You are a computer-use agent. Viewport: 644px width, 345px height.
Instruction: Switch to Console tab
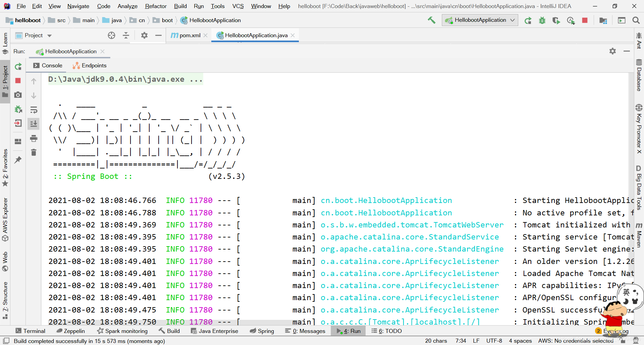click(x=48, y=66)
